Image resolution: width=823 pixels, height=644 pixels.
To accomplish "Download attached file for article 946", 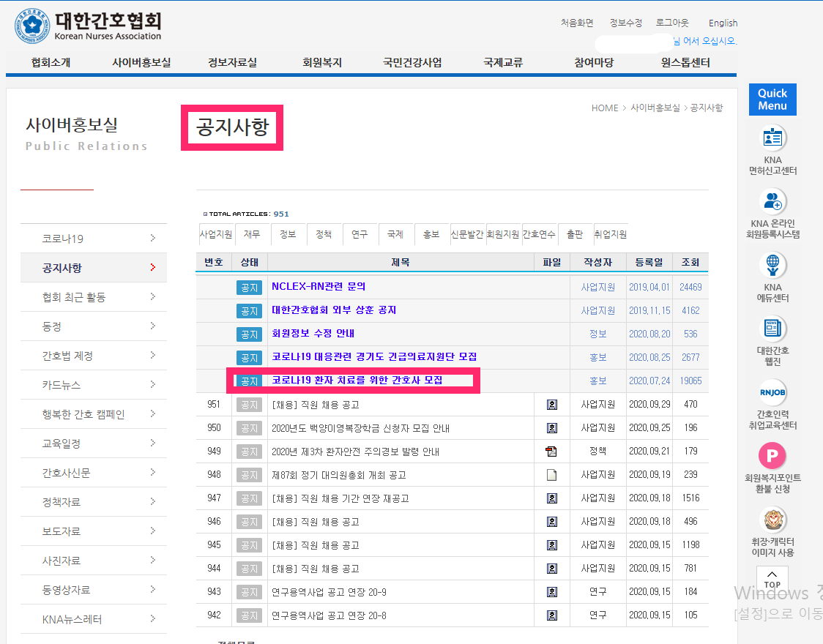I will (551, 521).
